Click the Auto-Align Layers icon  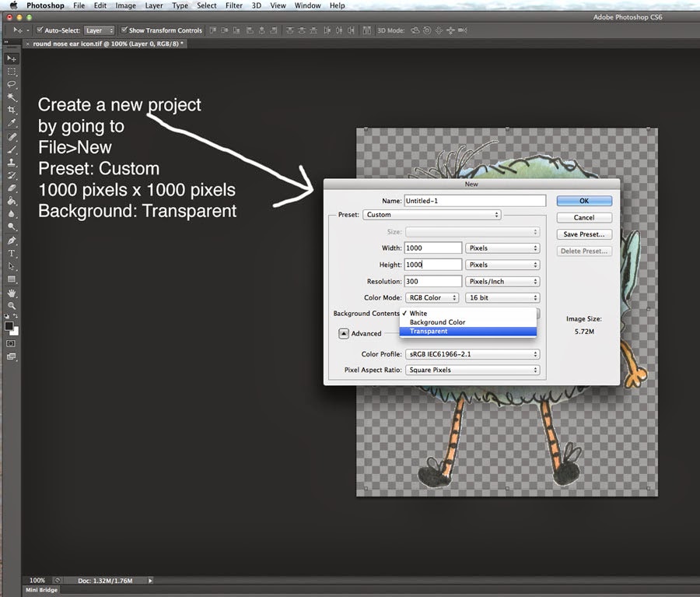tap(366, 30)
